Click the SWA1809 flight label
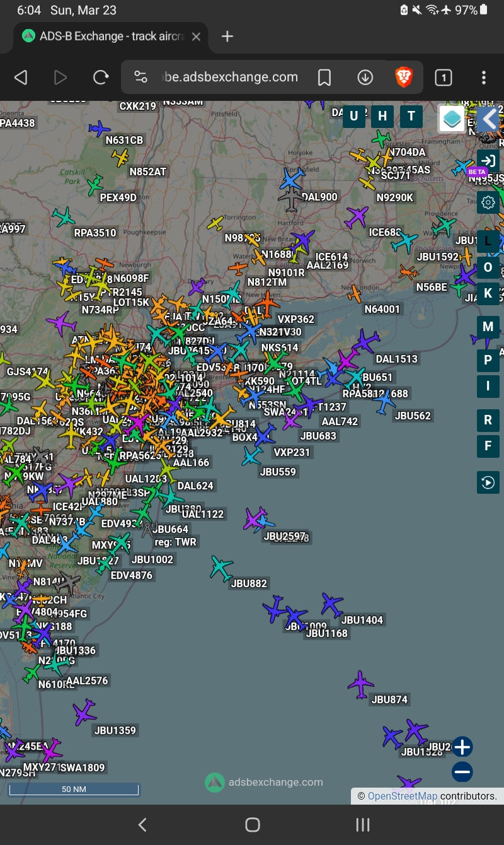 pyautogui.click(x=82, y=767)
